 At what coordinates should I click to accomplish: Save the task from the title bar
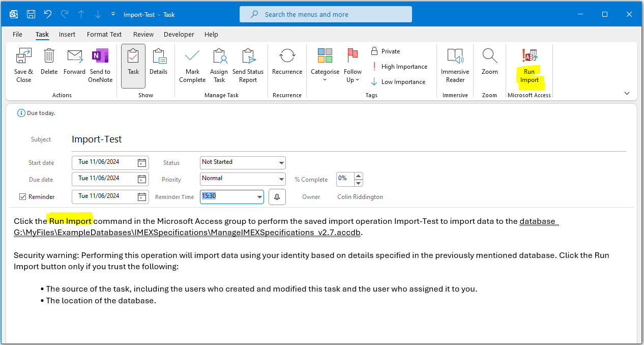pos(31,14)
